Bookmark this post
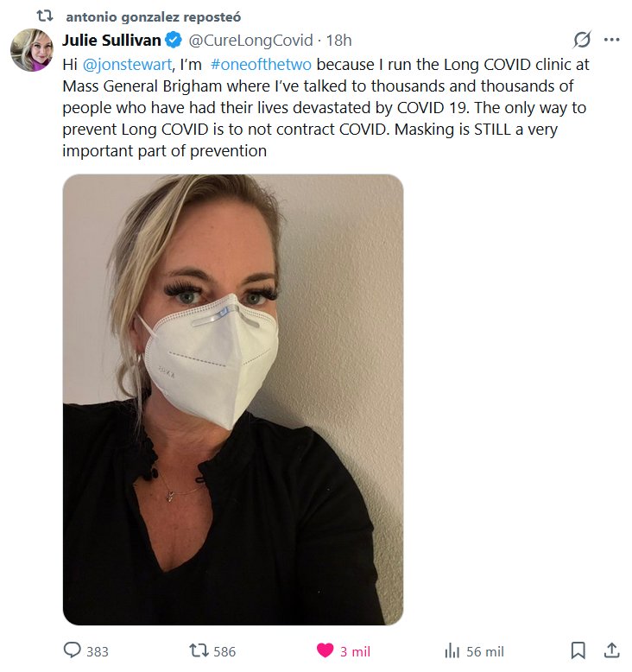 click(x=578, y=650)
